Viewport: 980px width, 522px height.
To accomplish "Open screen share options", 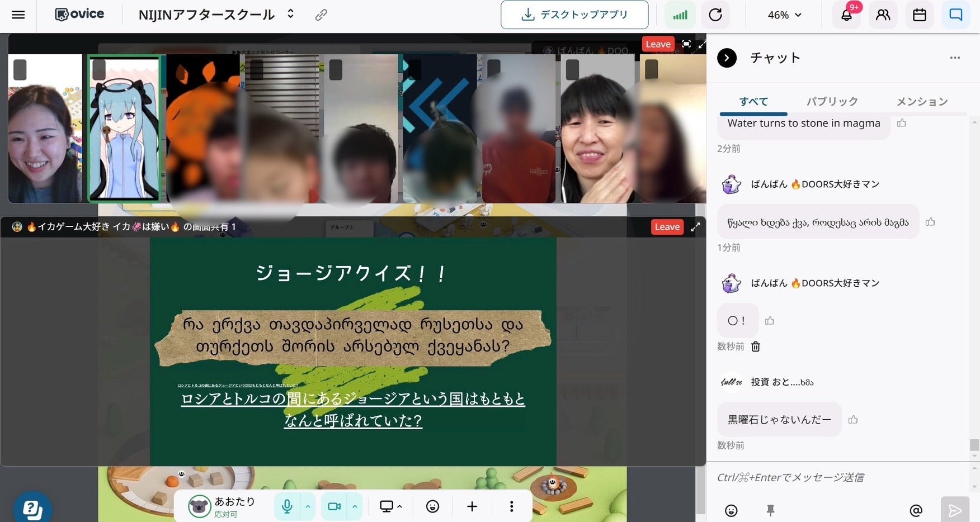I will [390, 506].
